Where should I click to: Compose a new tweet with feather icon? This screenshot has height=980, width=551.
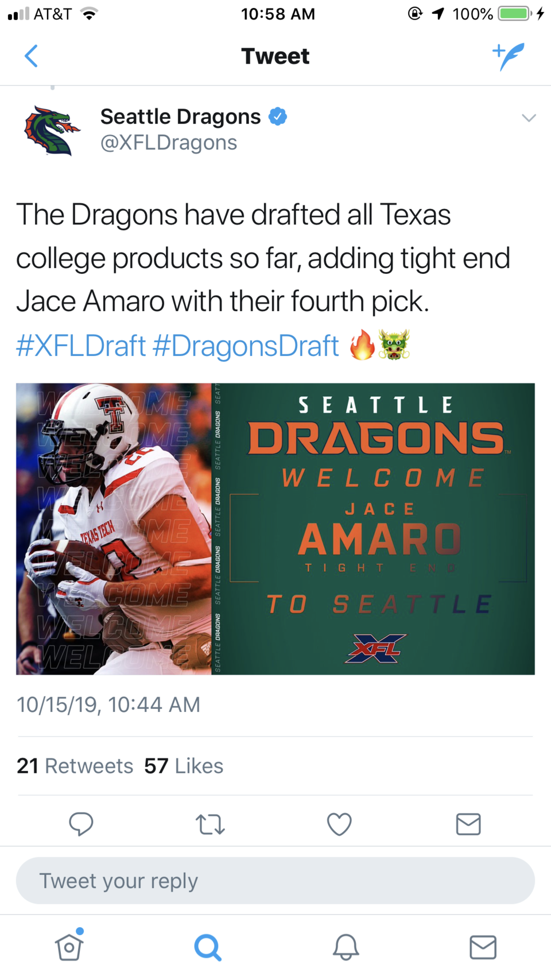pyautogui.click(x=509, y=56)
